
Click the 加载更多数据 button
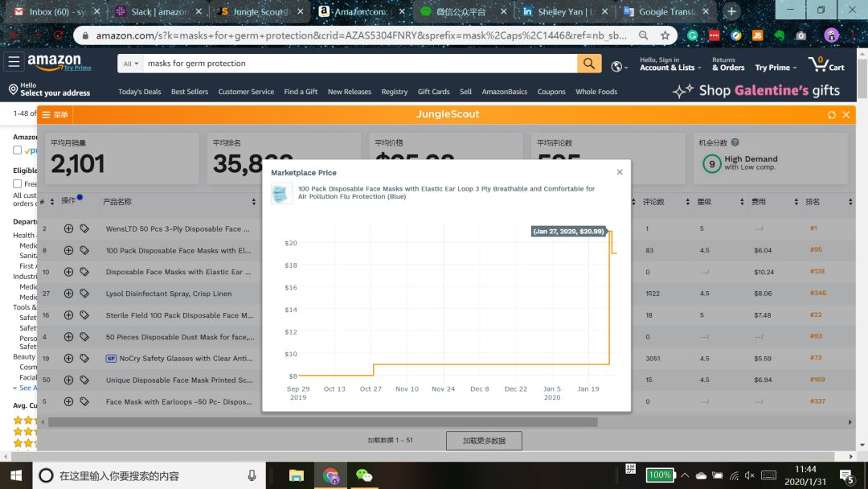(484, 441)
